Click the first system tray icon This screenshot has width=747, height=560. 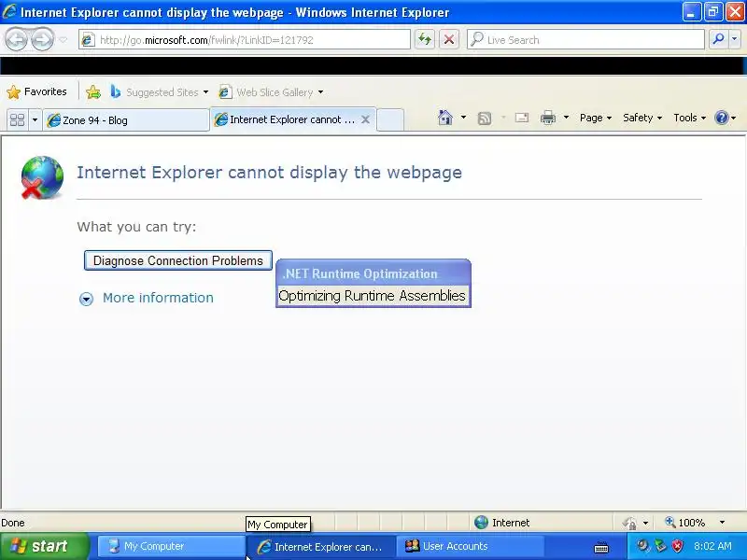coord(642,546)
